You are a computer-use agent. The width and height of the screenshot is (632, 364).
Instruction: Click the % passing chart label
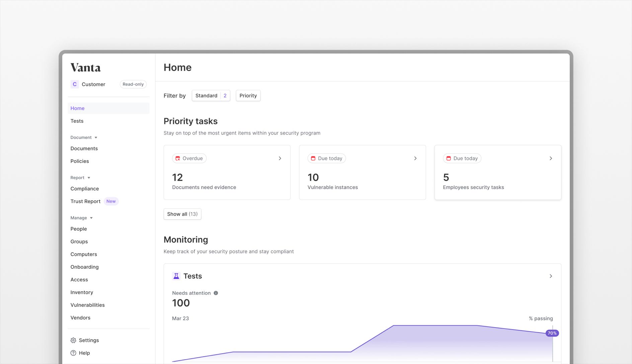[x=541, y=318]
